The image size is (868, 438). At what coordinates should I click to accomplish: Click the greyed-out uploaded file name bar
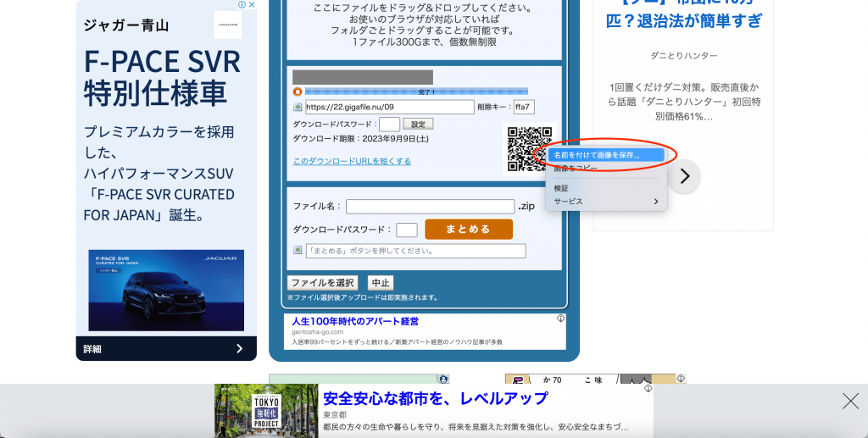(363, 77)
